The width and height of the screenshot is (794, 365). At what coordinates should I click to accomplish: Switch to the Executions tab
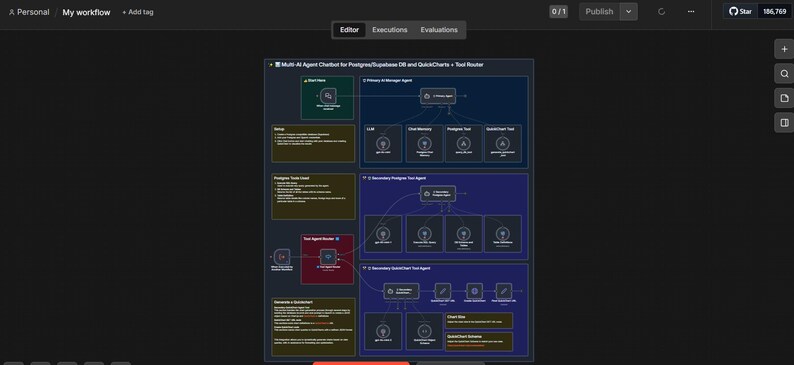pyautogui.click(x=389, y=30)
